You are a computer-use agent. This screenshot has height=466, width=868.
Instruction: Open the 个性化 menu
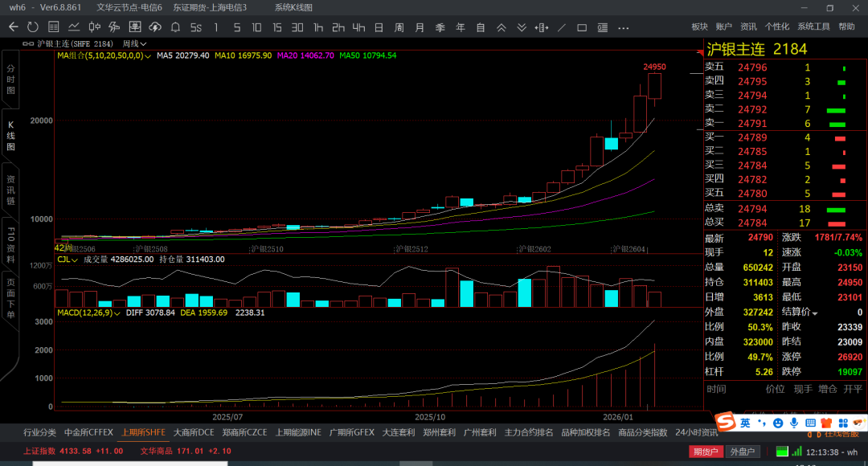(x=777, y=27)
